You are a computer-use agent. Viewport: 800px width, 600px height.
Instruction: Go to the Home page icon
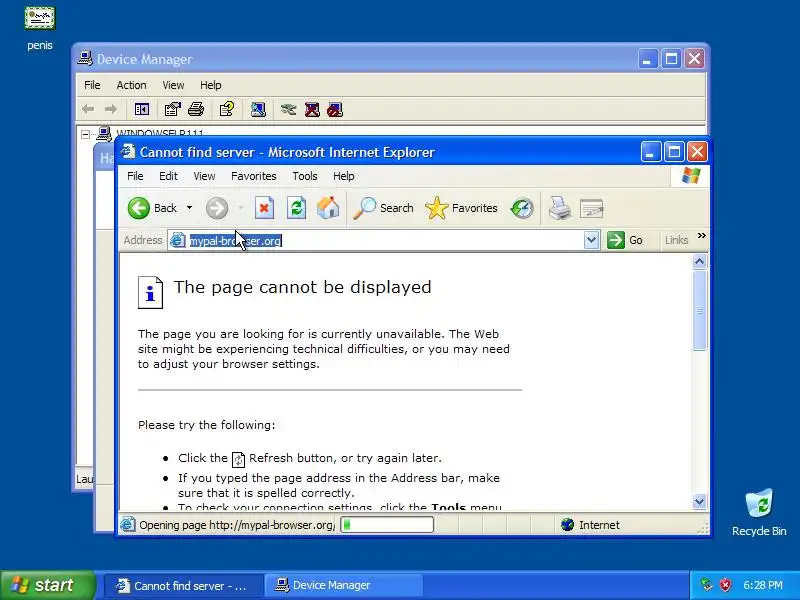pyautogui.click(x=328, y=208)
